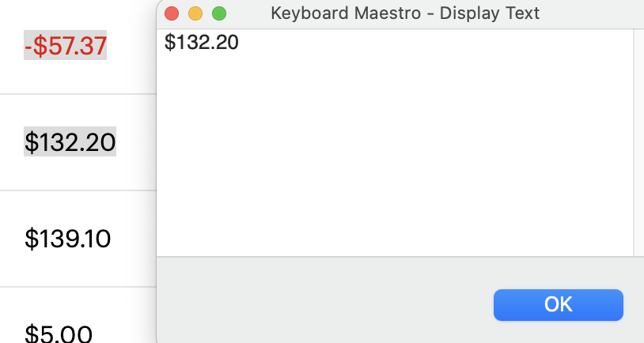Close the Display Text window

point(172,13)
